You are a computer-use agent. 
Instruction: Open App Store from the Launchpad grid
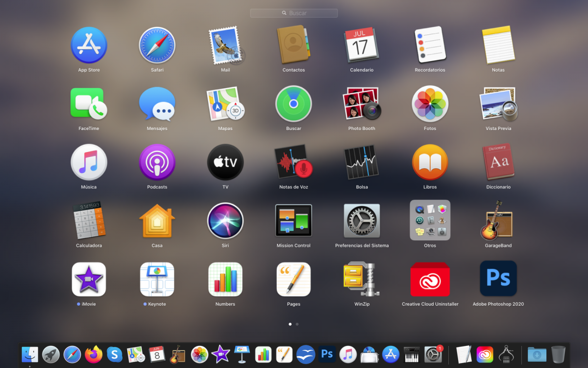click(x=89, y=45)
